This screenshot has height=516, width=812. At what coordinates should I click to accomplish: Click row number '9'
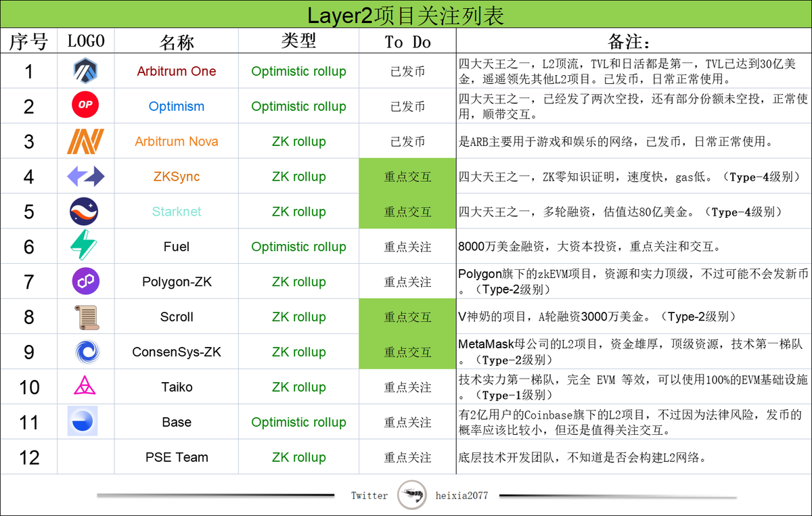coord(28,352)
